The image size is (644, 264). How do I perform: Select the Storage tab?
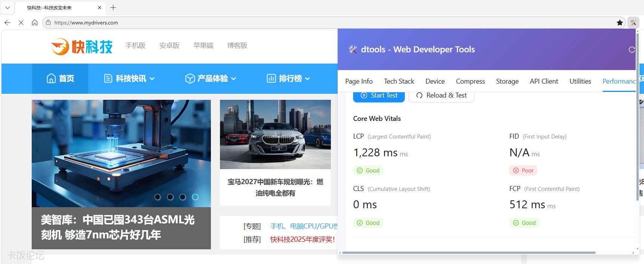(507, 81)
